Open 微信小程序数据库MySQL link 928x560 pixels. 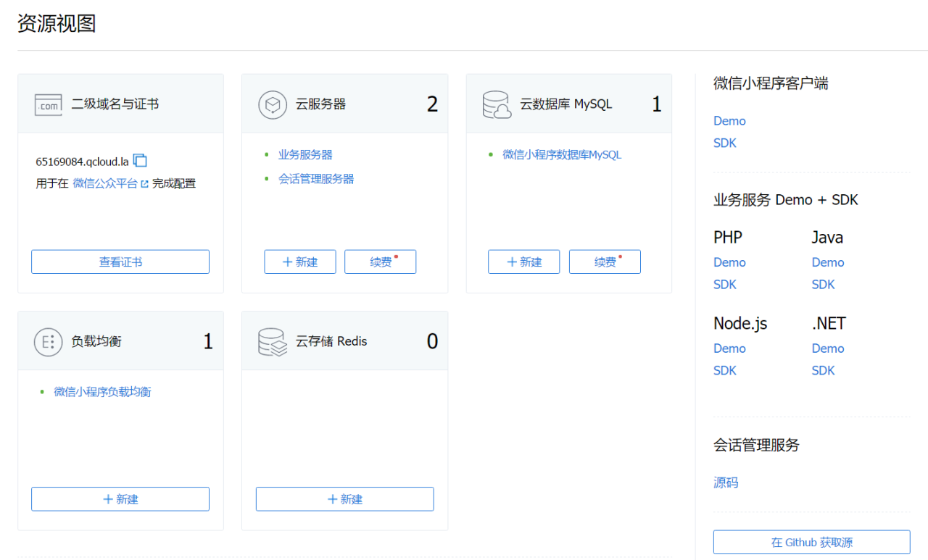pos(562,155)
